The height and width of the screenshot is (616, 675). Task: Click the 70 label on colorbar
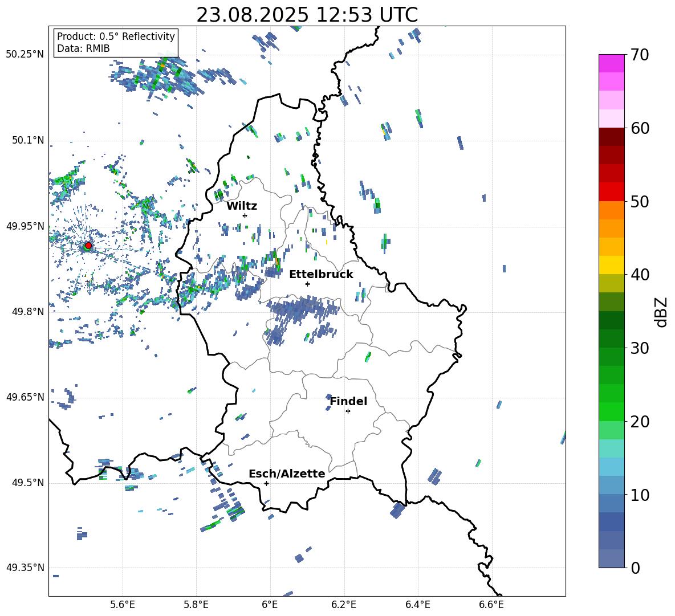(640, 55)
